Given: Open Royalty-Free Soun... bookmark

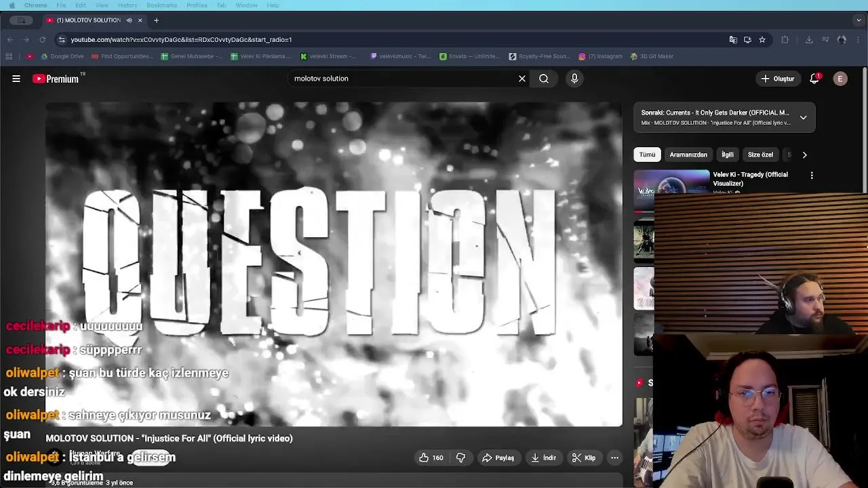Looking at the screenshot, I should pyautogui.click(x=540, y=56).
